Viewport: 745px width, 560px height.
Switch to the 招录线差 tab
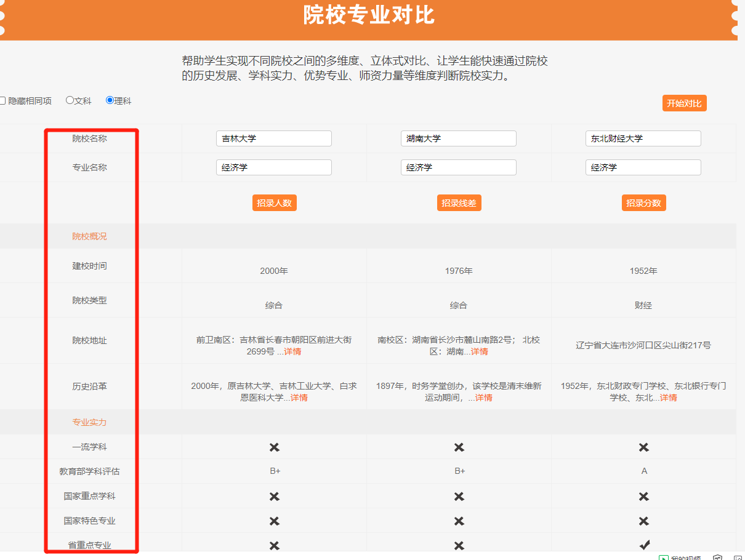tap(459, 203)
